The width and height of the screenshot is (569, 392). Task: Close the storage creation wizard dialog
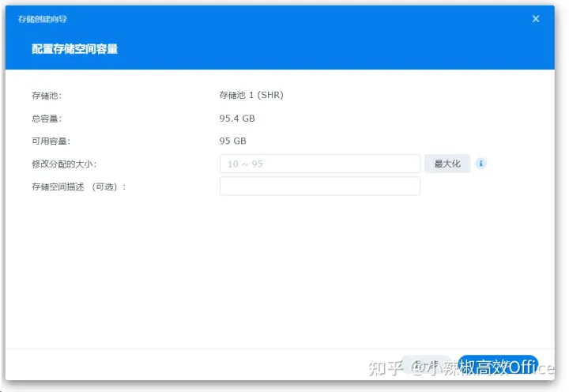click(x=536, y=19)
